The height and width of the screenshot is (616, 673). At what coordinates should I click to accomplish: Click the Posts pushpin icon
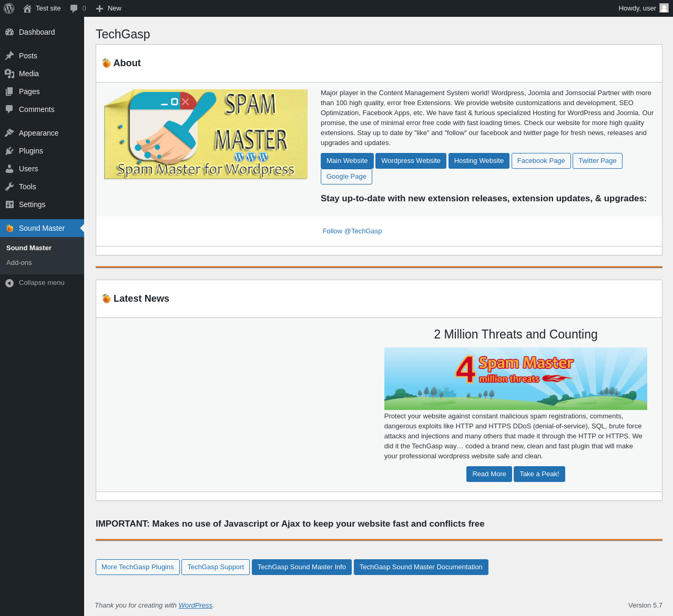(9, 56)
